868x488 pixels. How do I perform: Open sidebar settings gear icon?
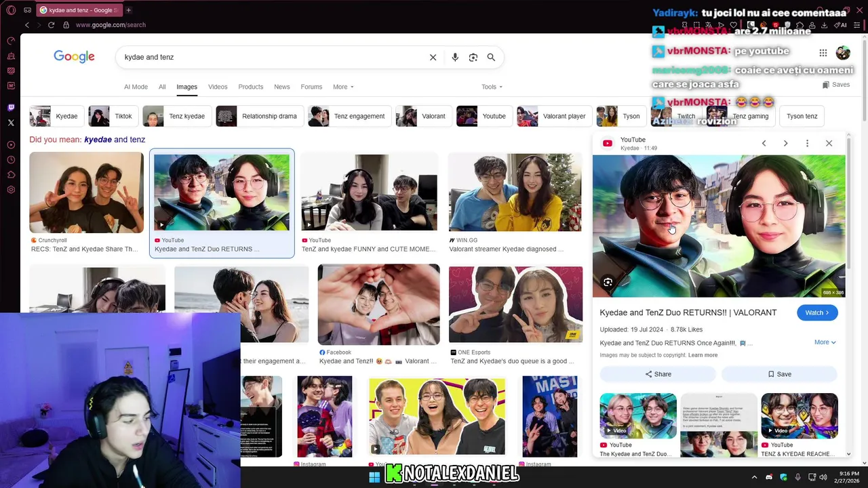click(x=11, y=190)
